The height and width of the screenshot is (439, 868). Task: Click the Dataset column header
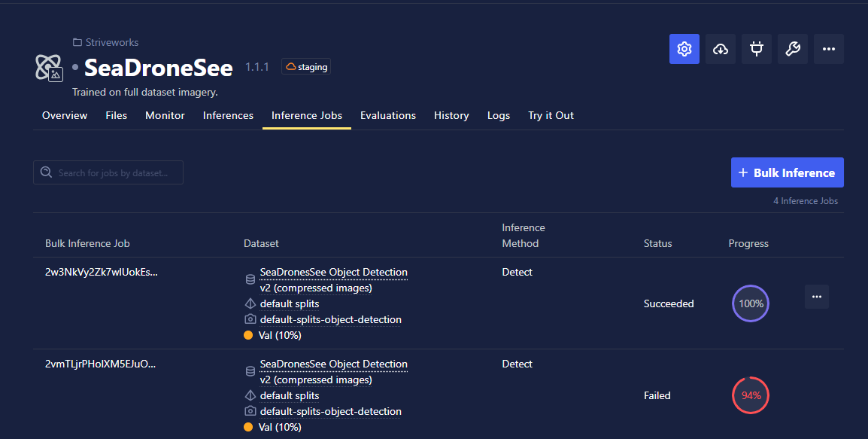click(x=261, y=243)
